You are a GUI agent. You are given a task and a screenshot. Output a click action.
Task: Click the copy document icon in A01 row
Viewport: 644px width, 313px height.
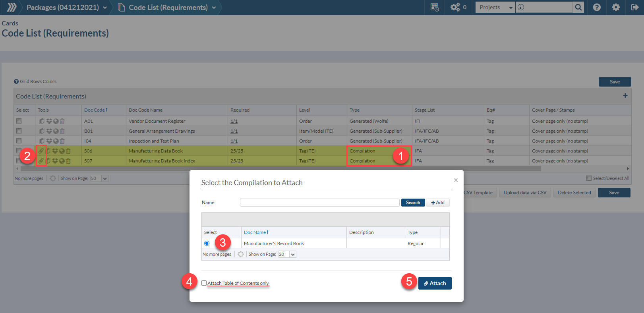42,121
